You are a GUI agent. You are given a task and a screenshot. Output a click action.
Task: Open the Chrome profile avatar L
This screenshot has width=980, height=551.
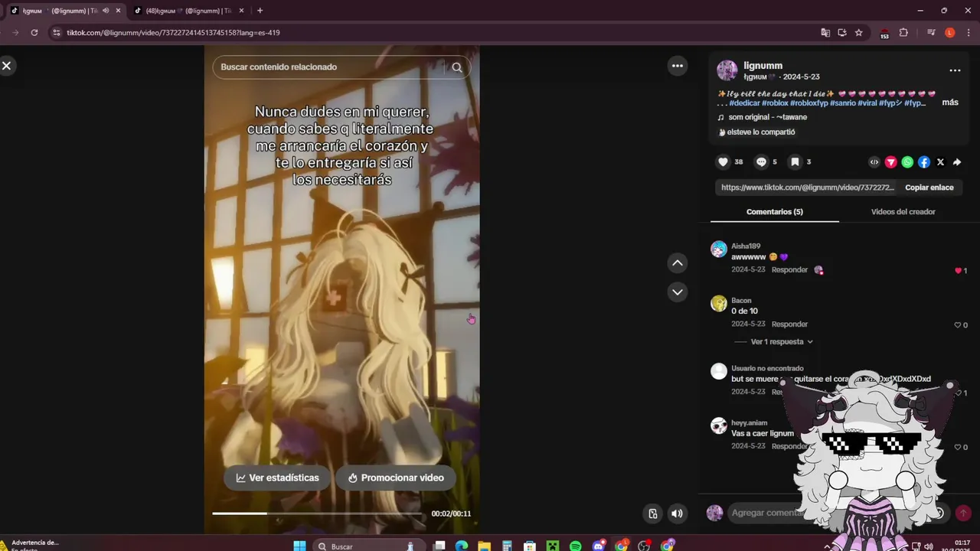click(950, 33)
